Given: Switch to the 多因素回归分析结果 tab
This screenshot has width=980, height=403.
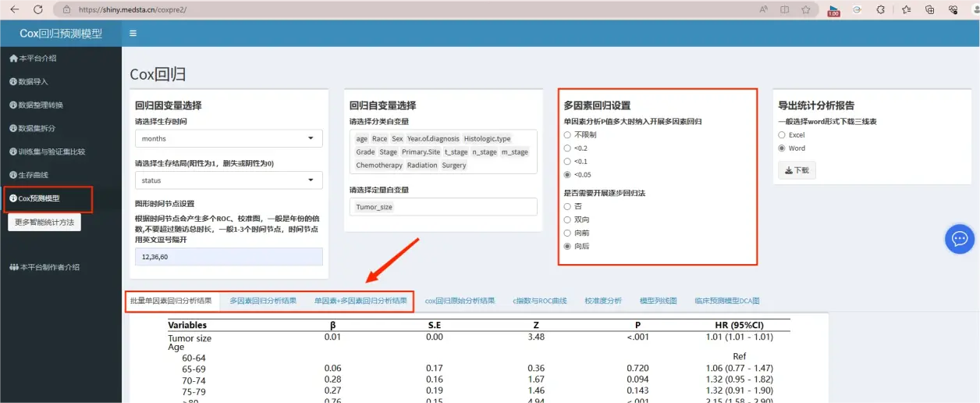Looking at the screenshot, I should (263, 301).
